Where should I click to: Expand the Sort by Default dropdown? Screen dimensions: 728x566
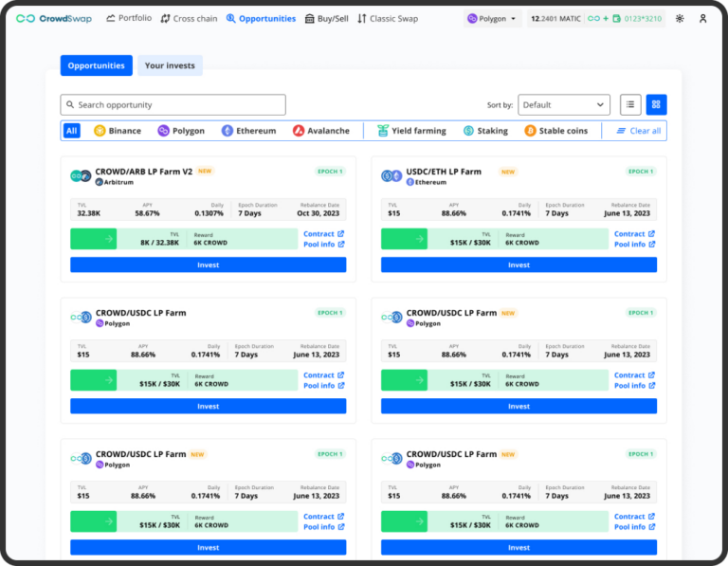(563, 105)
